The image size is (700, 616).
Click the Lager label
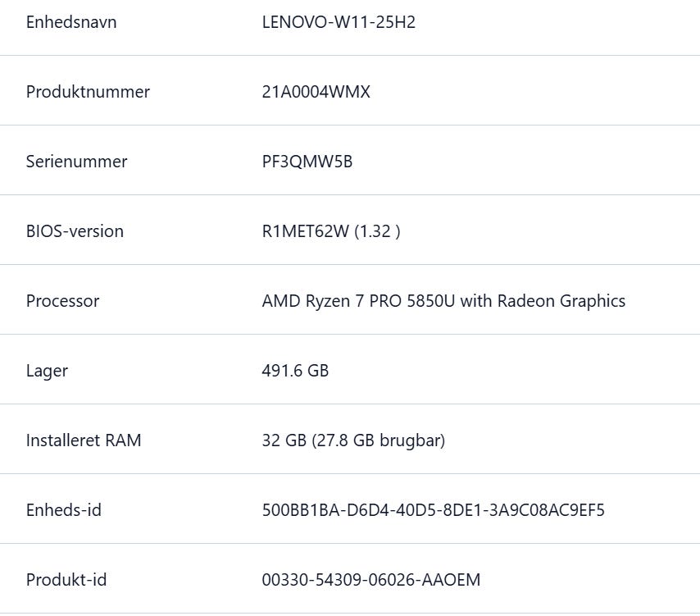click(47, 372)
